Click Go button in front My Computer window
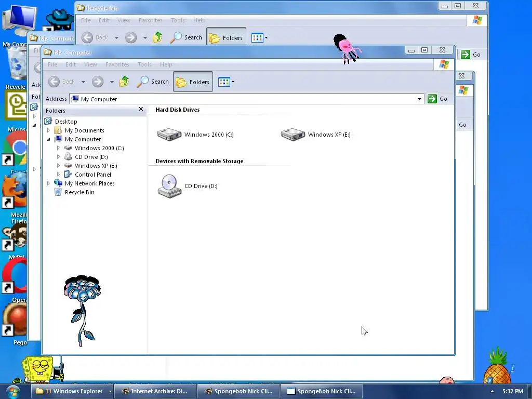The image size is (532, 399). point(437,99)
